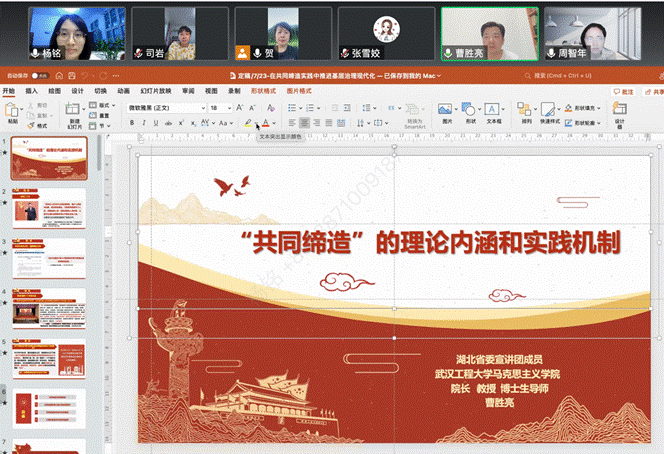Click the slide thumbnail panel scrollbar
This screenshot has height=454, width=664.
[99, 153]
